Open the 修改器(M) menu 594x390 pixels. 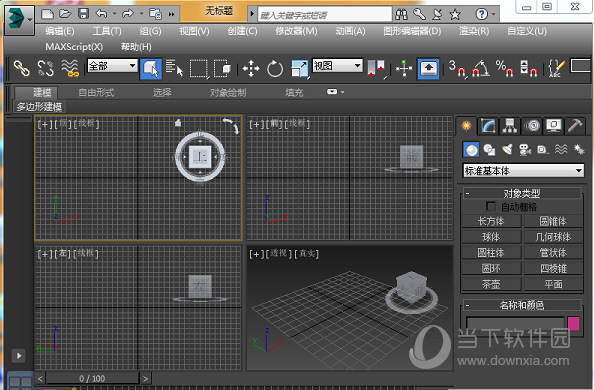pos(296,31)
